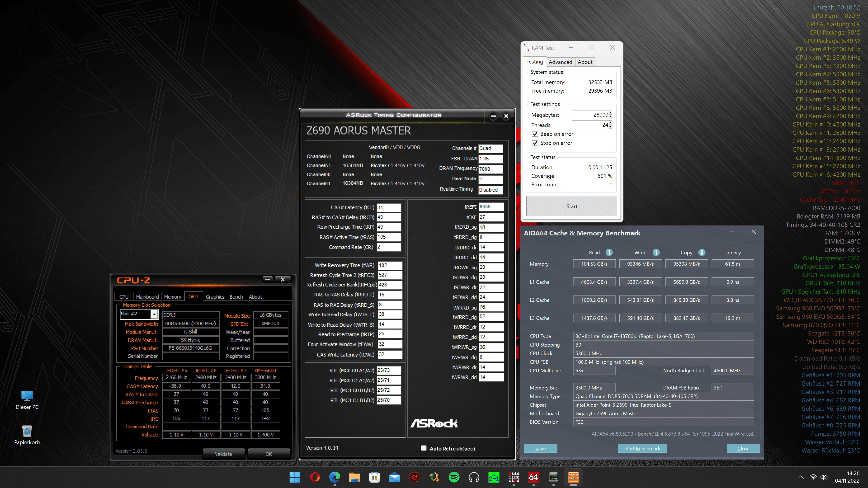Click Close button in AIDA64 benchmark
Image resolution: width=868 pixels, height=488 pixels.
pos(743,448)
